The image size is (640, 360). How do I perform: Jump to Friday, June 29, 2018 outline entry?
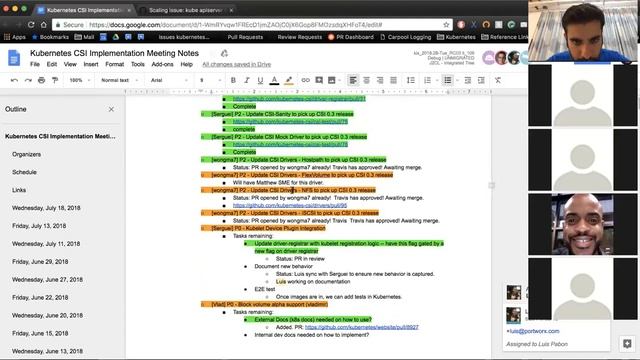pyautogui.click(x=40, y=262)
